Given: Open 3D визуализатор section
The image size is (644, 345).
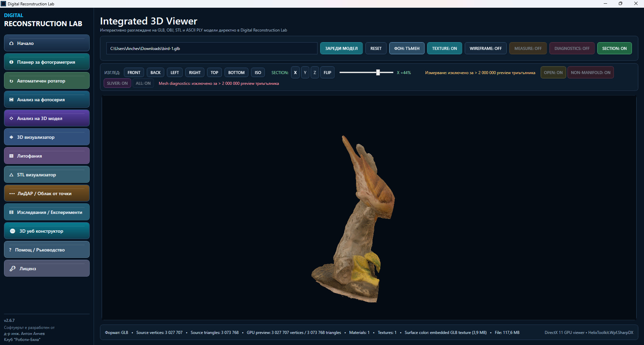Looking at the screenshot, I should click(x=47, y=137).
